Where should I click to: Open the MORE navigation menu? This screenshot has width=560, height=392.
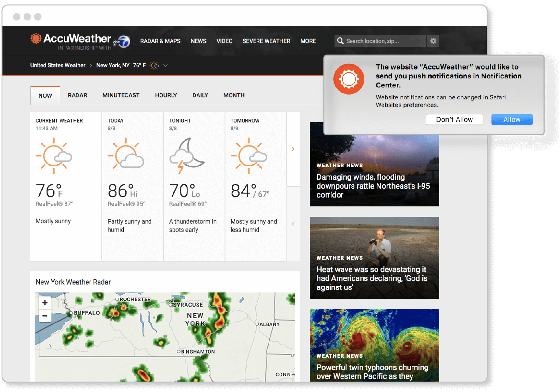[308, 41]
